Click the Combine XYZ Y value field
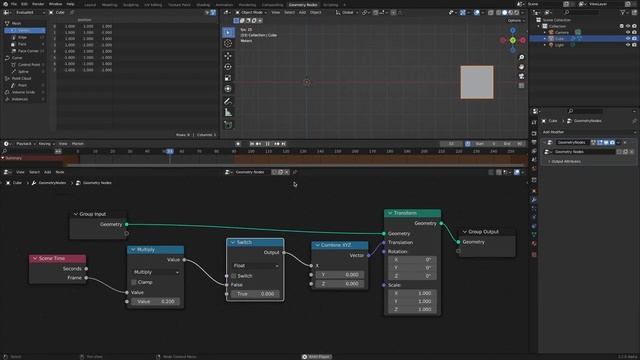Image resolution: width=640 pixels, height=360 pixels. tap(340, 275)
